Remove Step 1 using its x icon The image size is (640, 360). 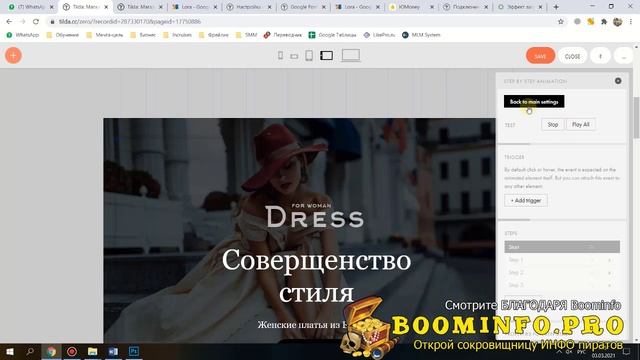pos(610,260)
